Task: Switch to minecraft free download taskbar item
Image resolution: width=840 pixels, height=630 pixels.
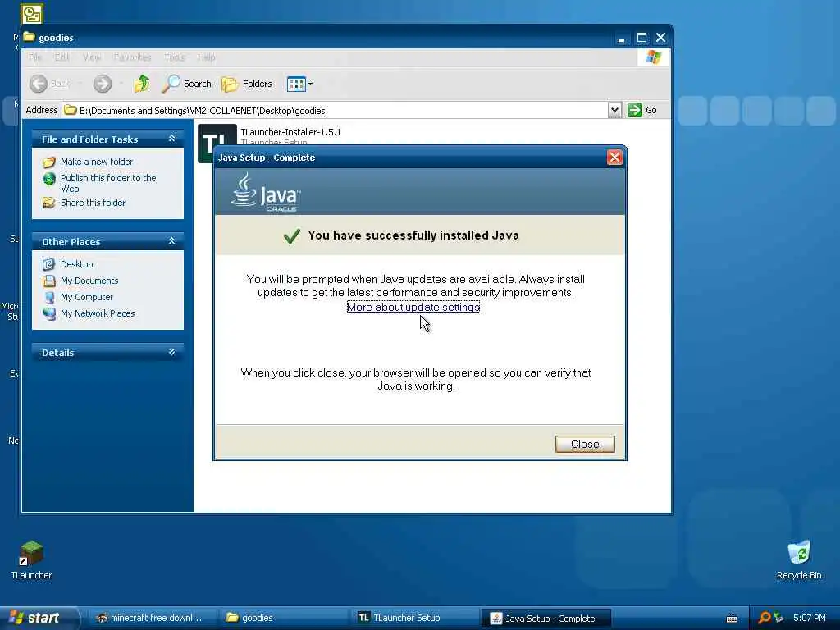Action: 150,618
